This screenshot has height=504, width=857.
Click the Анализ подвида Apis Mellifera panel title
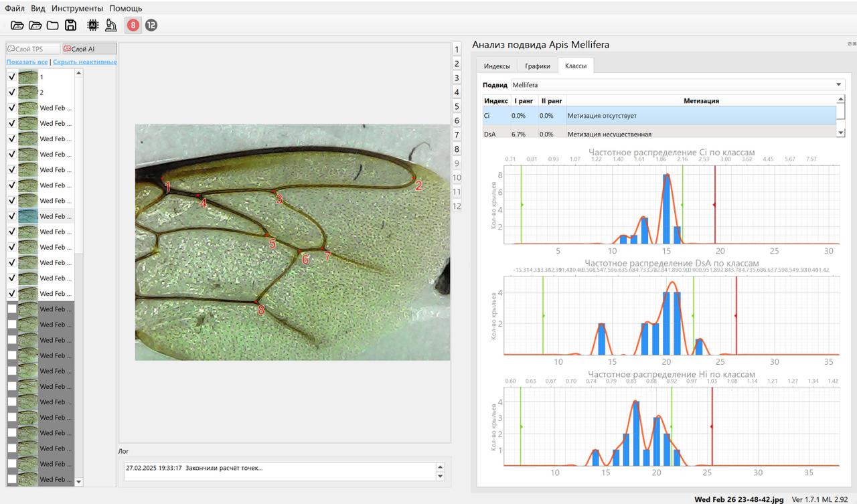pyautogui.click(x=540, y=45)
